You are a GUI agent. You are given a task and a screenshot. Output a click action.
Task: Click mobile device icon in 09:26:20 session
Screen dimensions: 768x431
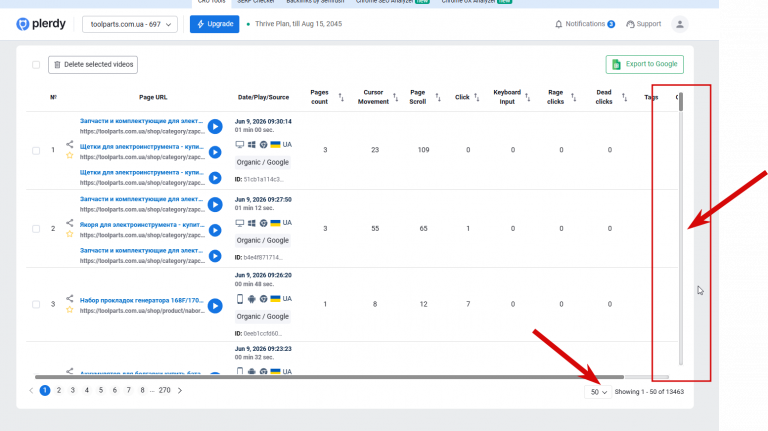[240, 299]
